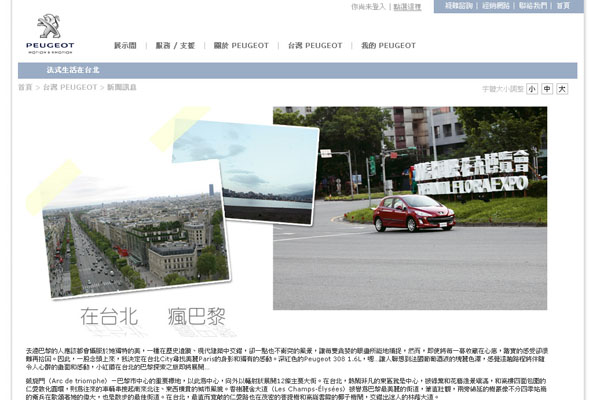
Task: Click the first link in top blue bar
Action: (459, 6)
